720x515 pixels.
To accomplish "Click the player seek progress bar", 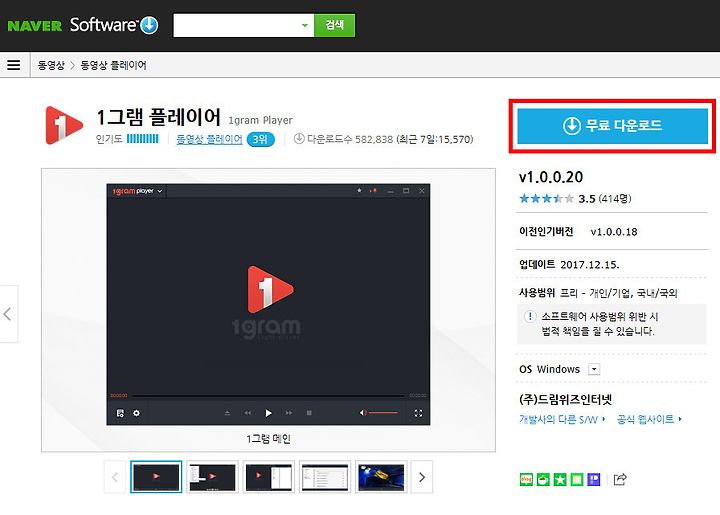I will pos(268,395).
